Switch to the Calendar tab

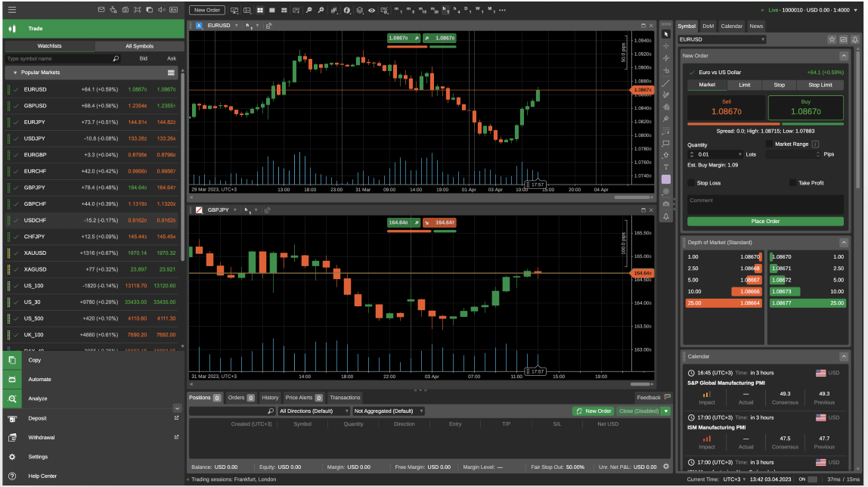pyautogui.click(x=731, y=26)
